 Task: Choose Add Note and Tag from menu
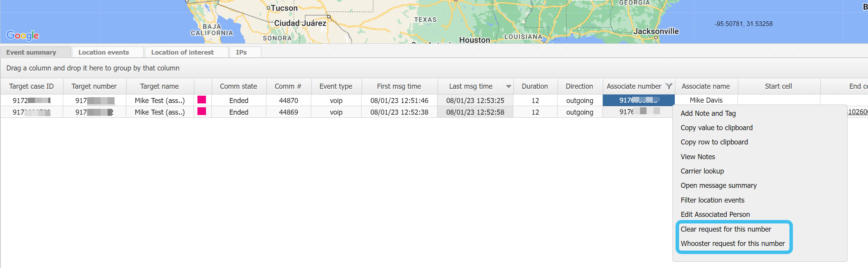point(708,113)
